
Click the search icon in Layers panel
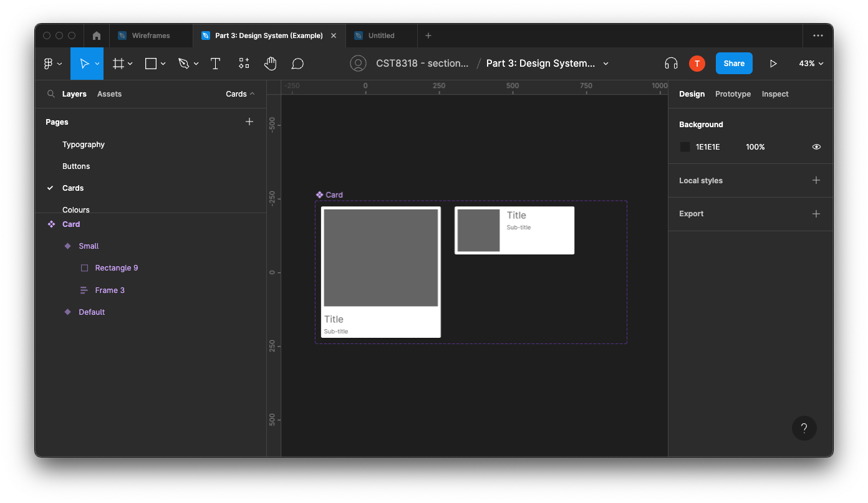coord(51,94)
